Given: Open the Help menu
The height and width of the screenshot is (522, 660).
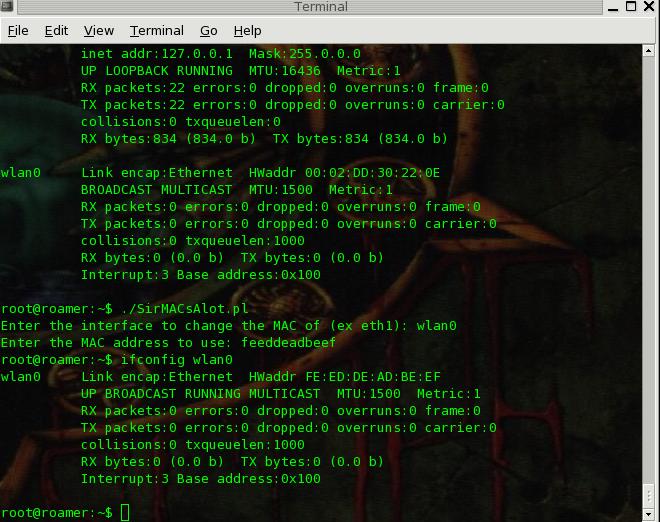Looking at the screenshot, I should tap(247, 31).
